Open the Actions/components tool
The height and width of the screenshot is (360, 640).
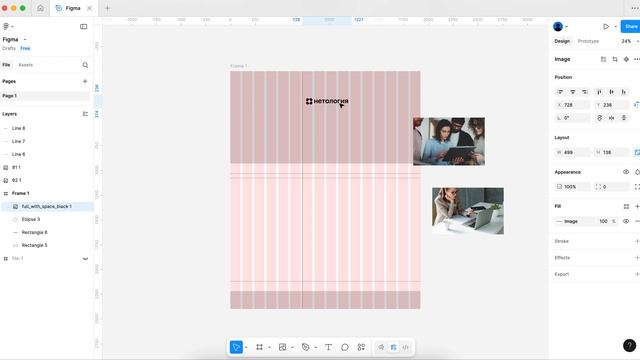(361, 347)
